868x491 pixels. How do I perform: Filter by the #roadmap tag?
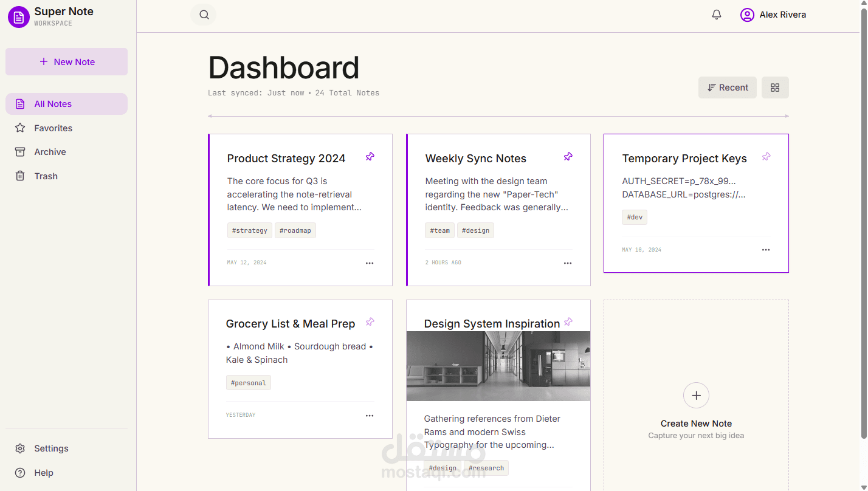tap(295, 230)
